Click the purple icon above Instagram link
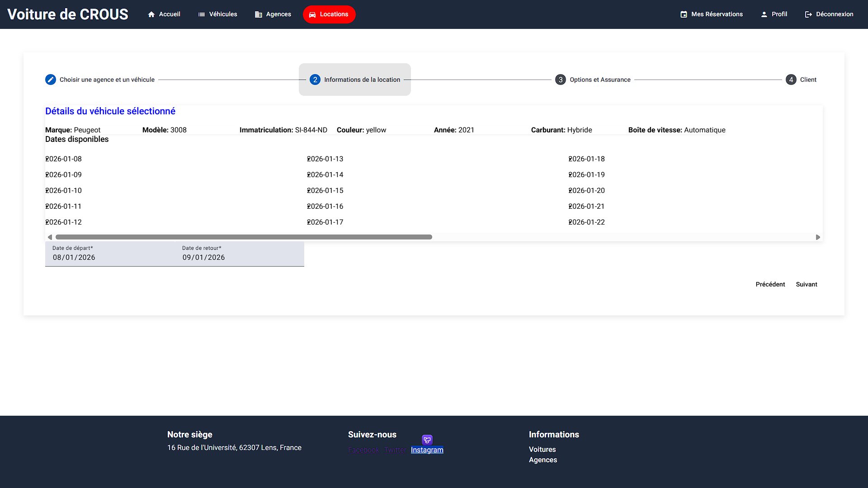868x488 pixels. click(427, 440)
